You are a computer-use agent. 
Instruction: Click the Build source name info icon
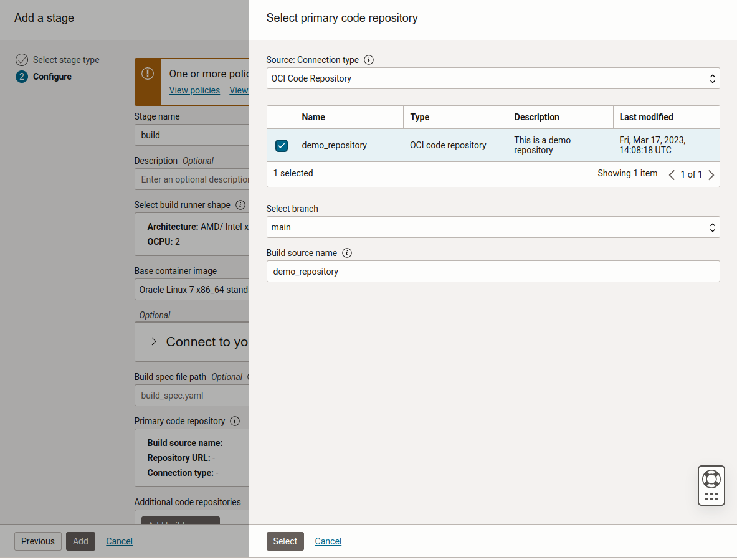coord(347,253)
